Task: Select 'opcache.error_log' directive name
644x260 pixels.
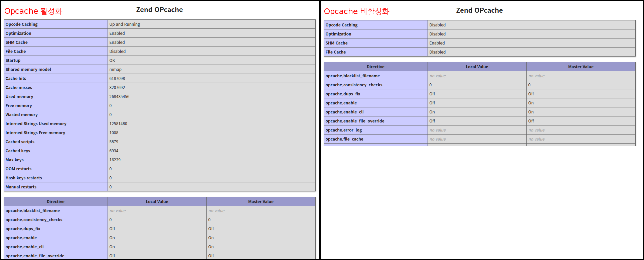Action: (344, 130)
